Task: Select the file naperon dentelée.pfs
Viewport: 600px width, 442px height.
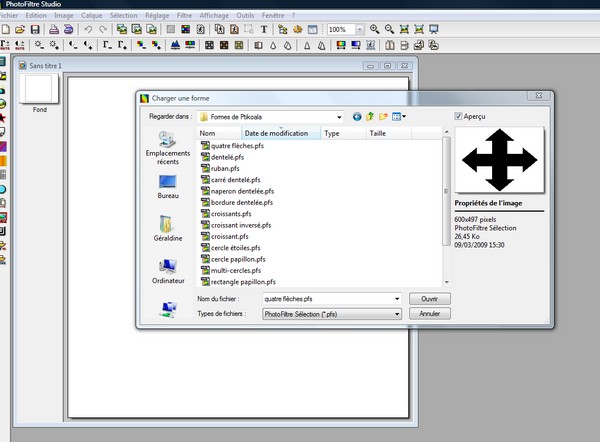Action: coord(238,191)
